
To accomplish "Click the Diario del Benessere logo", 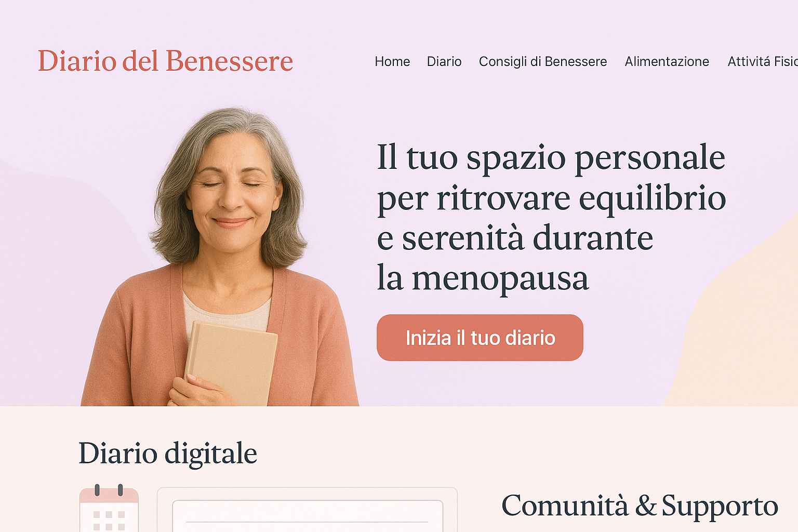I will [165, 61].
